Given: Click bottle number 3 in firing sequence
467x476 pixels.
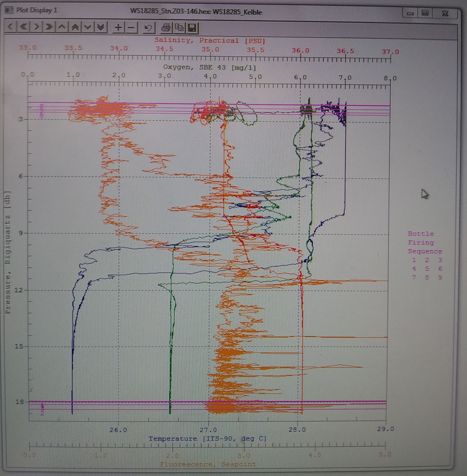Looking at the screenshot, I should [440, 260].
